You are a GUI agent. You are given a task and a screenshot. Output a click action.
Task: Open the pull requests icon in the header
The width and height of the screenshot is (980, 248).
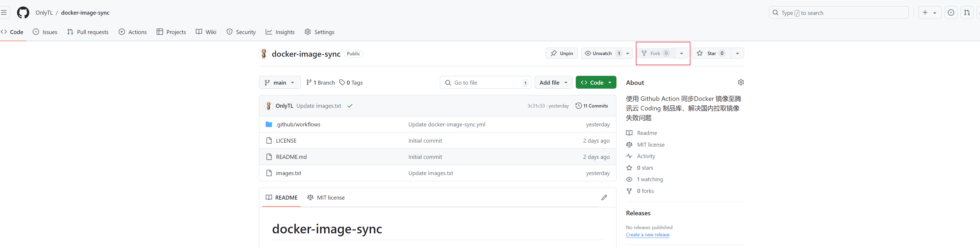(x=967, y=13)
